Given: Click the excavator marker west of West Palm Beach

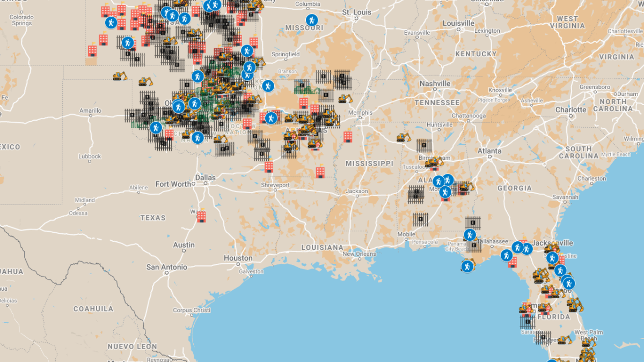Looking at the screenshot, I should [x=564, y=339].
